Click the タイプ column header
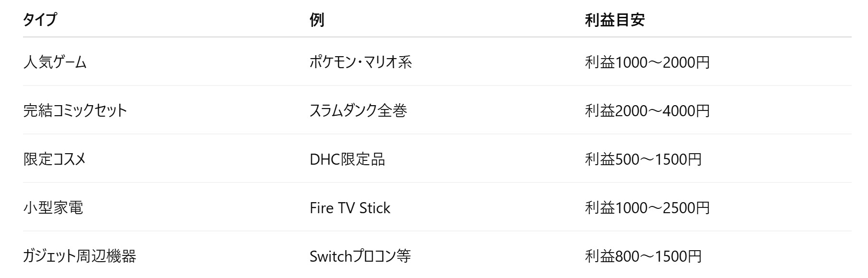Screen dimensions: 868x278 (40, 20)
